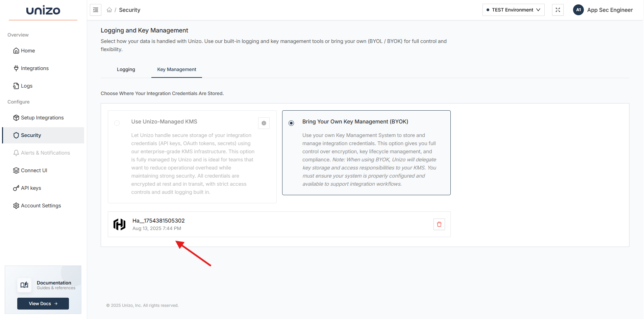Switch to the Key Management tab
This screenshot has width=644, height=319.
(176, 69)
